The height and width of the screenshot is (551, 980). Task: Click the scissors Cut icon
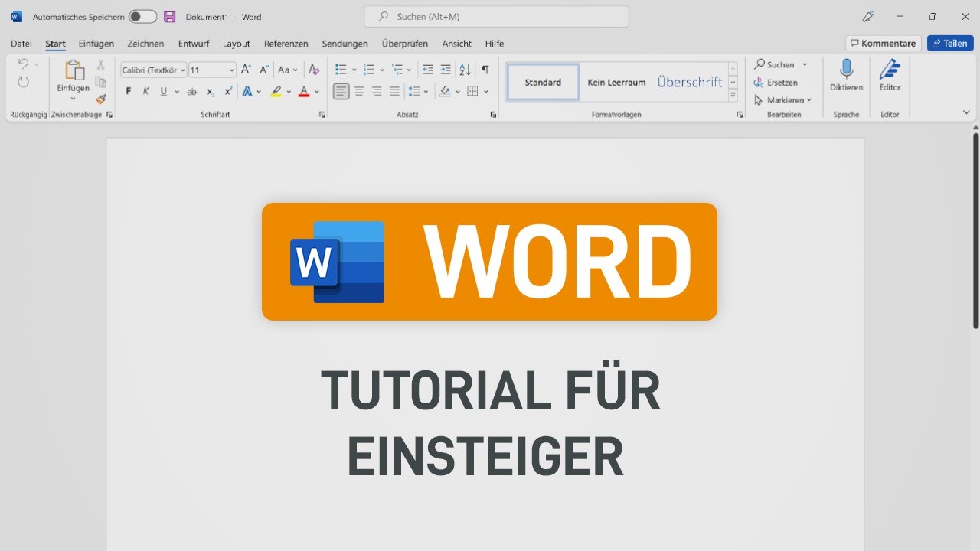(x=100, y=65)
